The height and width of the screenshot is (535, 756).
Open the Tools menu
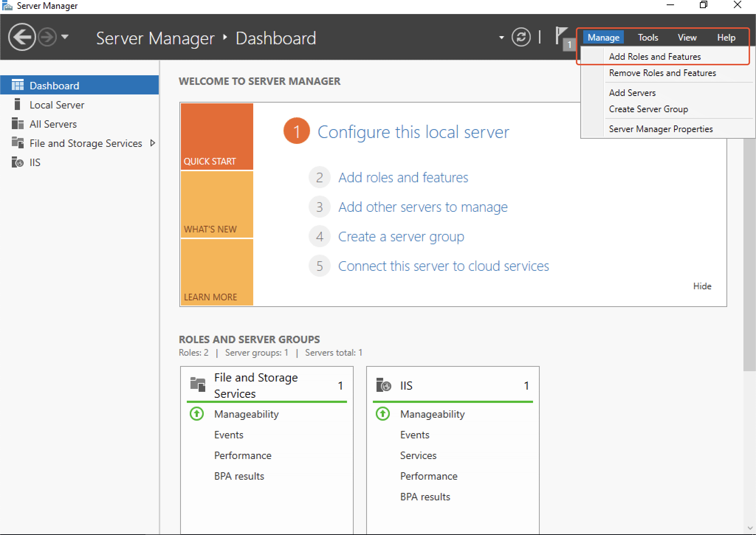pos(648,37)
